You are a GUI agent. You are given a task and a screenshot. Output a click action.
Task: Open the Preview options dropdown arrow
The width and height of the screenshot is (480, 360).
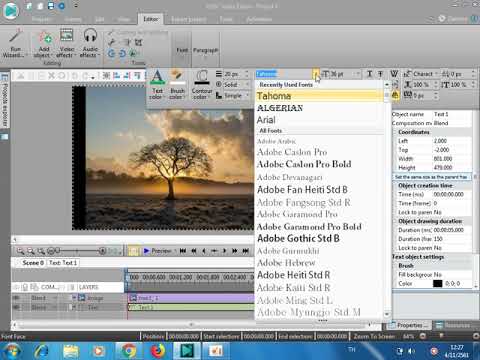pyautogui.click(x=175, y=251)
